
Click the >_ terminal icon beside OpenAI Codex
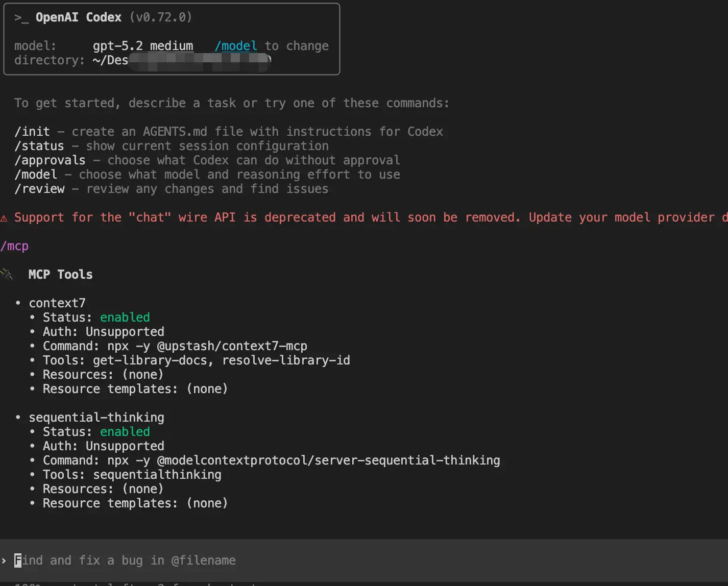[x=21, y=18]
